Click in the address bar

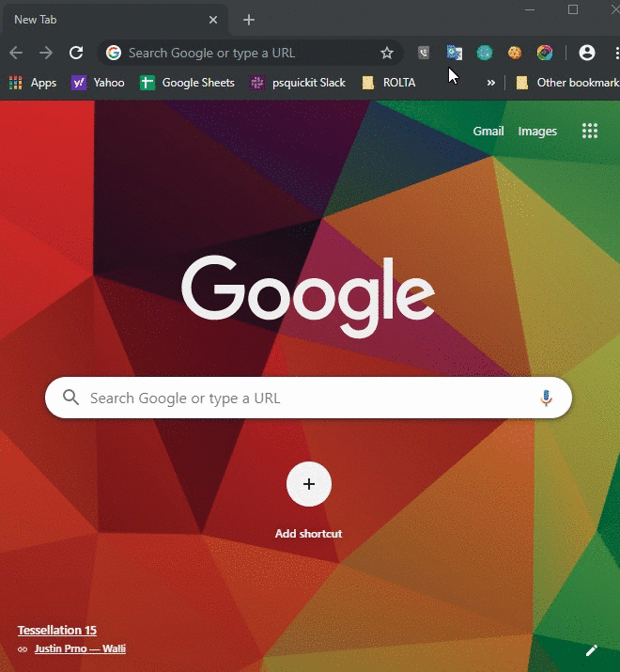[x=251, y=53]
